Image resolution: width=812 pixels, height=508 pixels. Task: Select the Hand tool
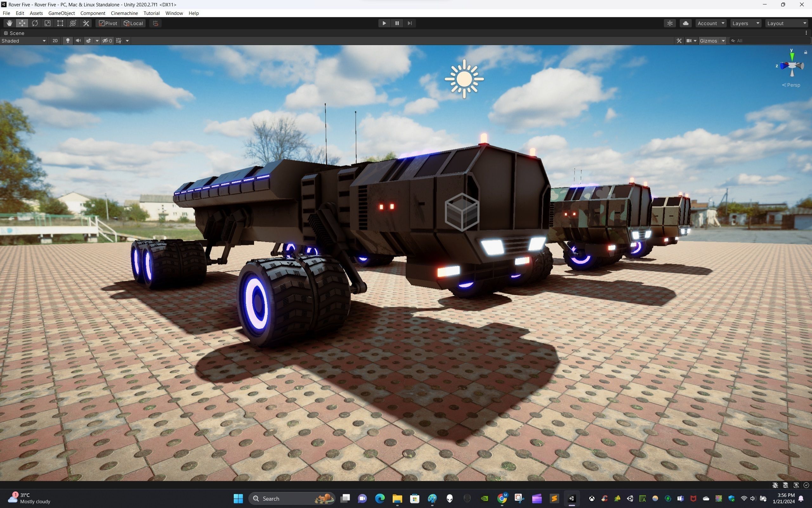pyautogui.click(x=10, y=23)
